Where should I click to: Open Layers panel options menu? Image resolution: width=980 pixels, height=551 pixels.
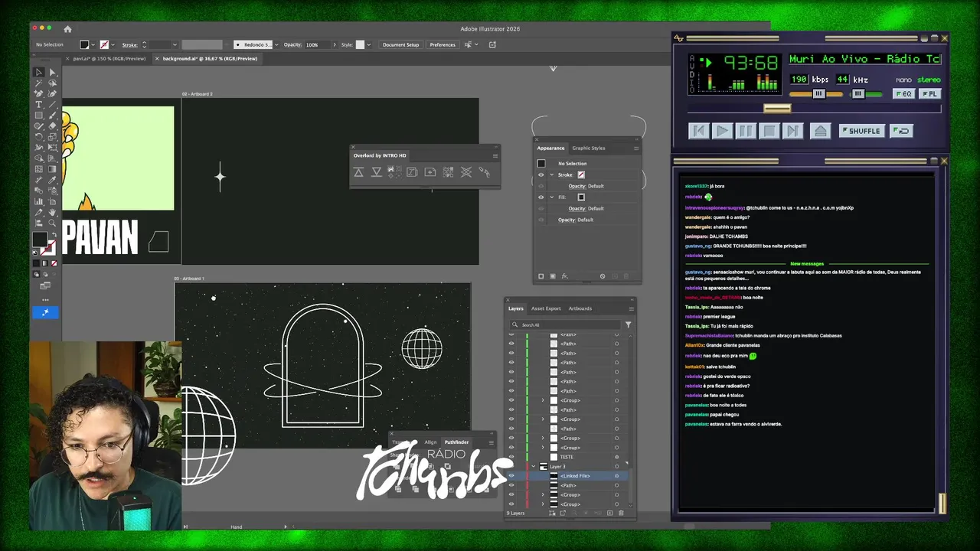631,308
